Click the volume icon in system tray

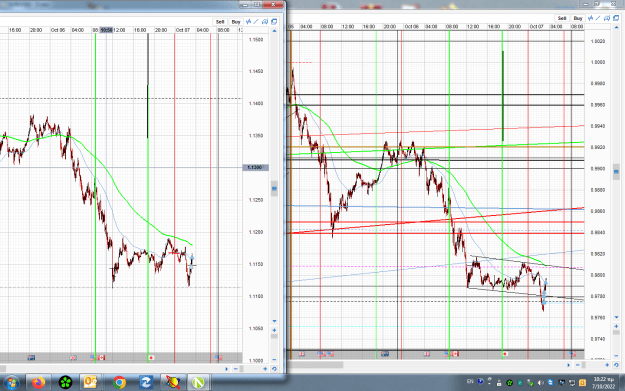[540, 383]
